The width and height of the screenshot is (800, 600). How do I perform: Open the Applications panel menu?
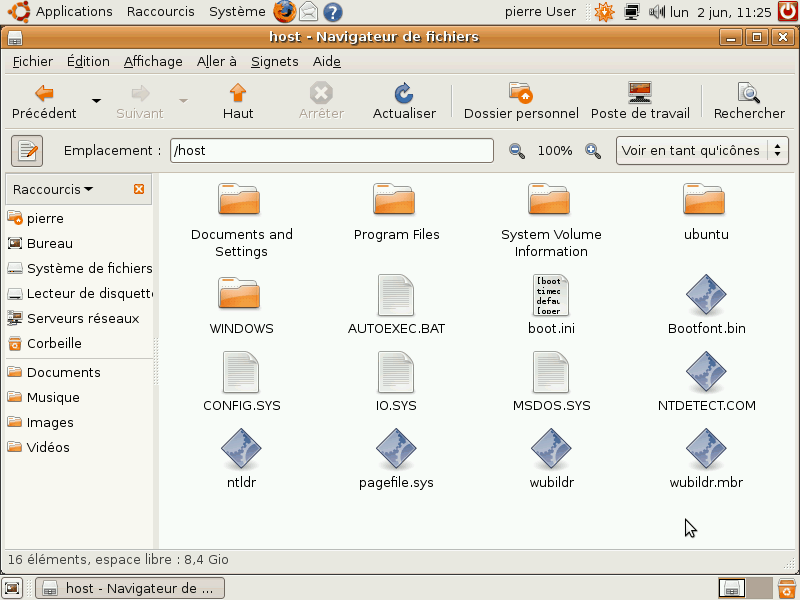tap(60, 12)
